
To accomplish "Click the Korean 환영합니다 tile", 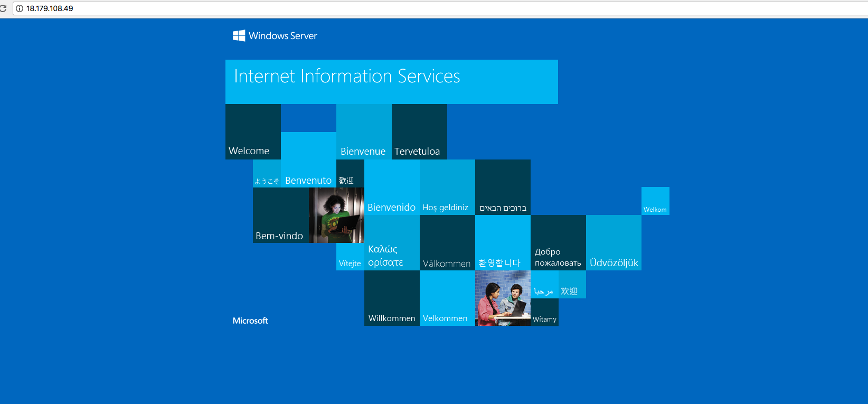I will (503, 242).
